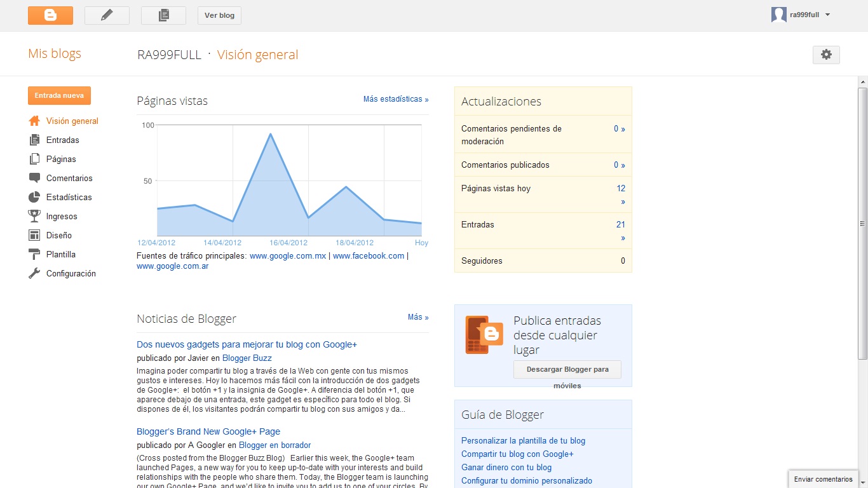868x488 pixels.
Task: Click the trophy icon beside Ingresos
Action: point(34,216)
